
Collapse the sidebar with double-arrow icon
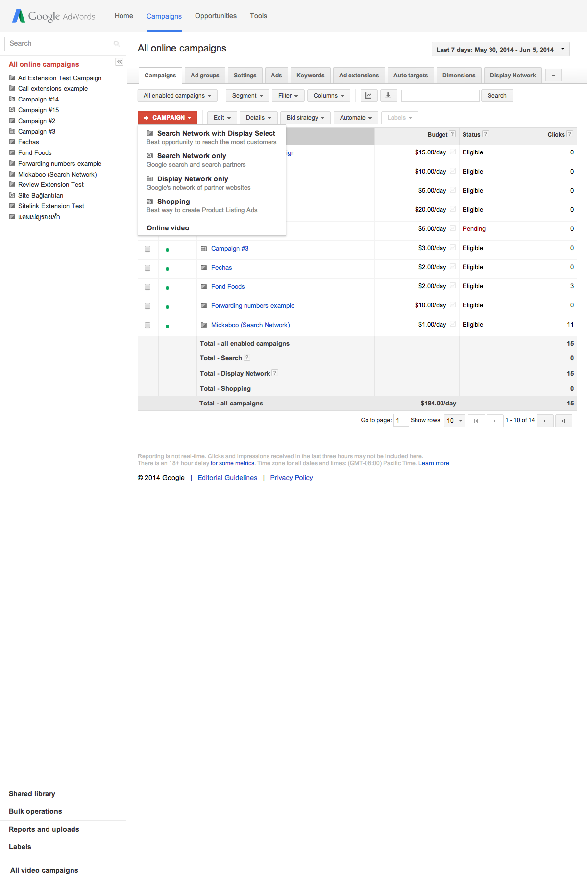[119, 62]
